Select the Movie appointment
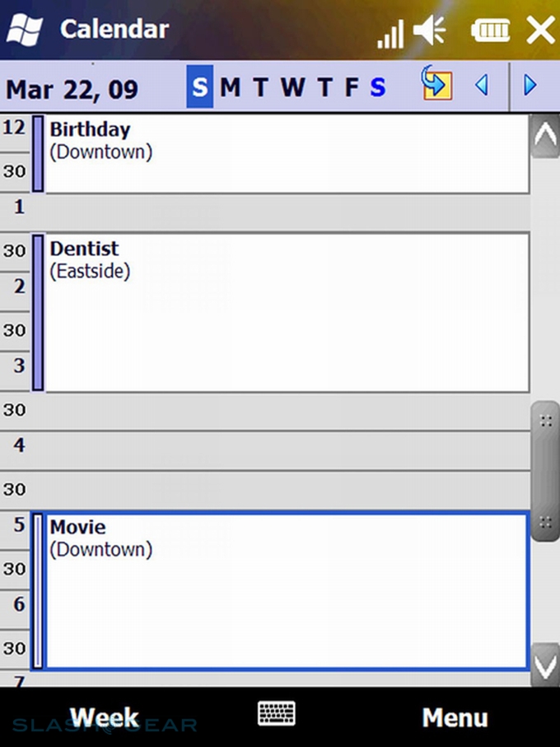 pos(286,591)
